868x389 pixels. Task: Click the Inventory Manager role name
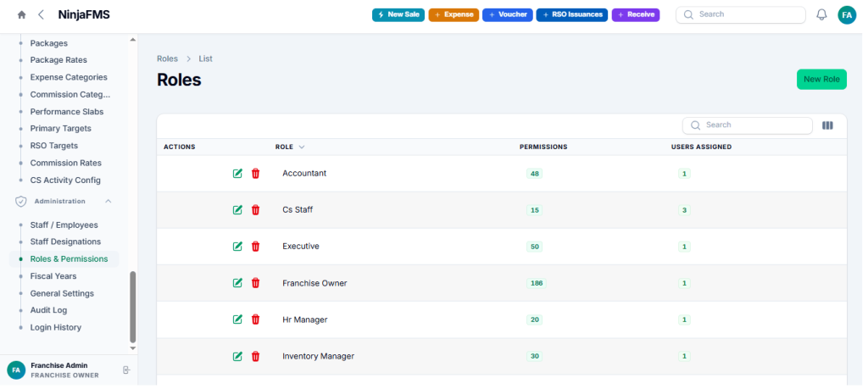(319, 356)
